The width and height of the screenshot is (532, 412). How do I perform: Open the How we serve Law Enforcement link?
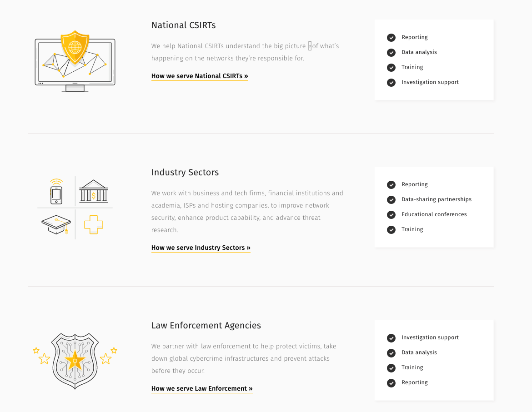click(202, 389)
